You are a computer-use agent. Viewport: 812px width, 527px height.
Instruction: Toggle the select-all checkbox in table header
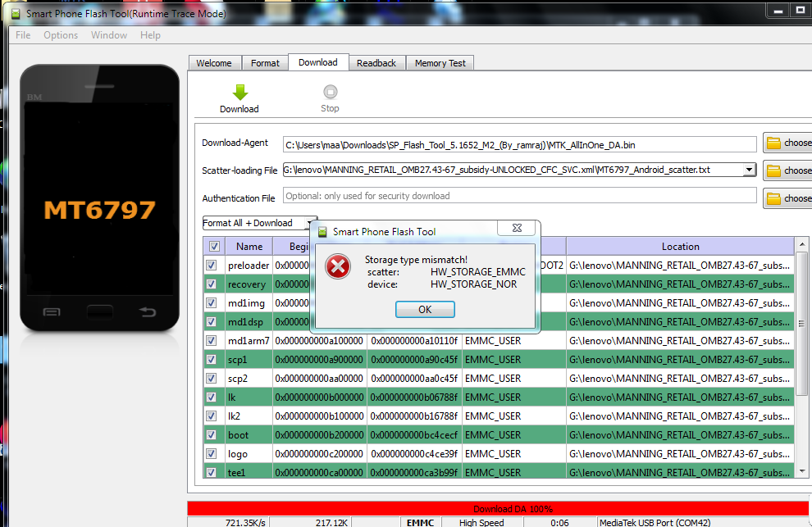[x=214, y=247]
